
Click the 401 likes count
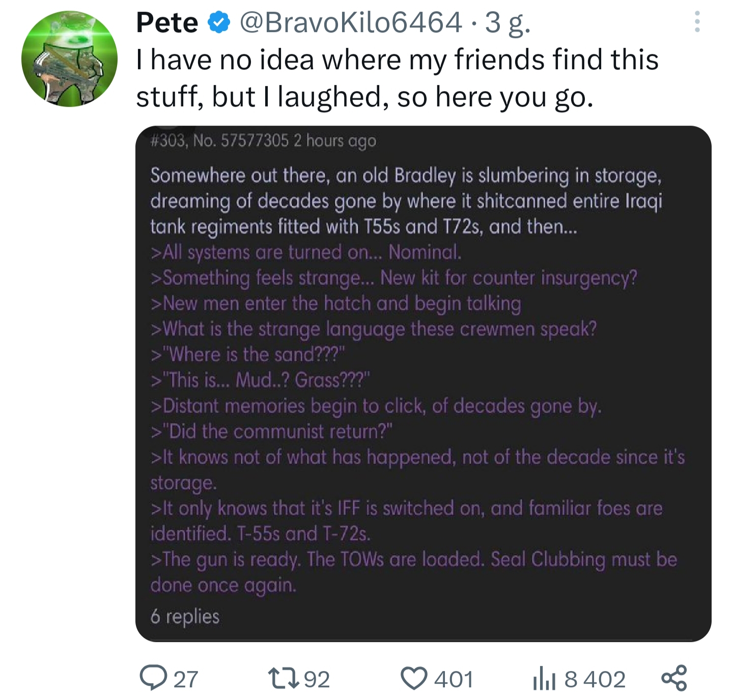click(454, 679)
